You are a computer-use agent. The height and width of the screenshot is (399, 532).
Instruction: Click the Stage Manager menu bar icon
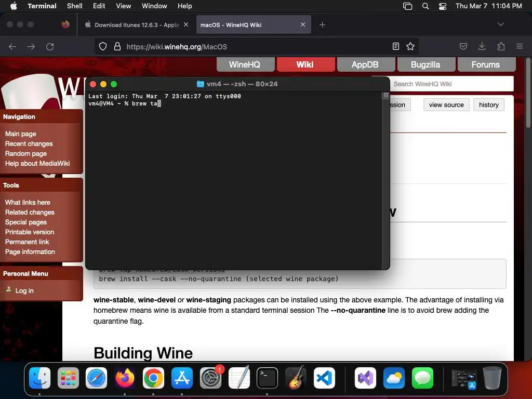click(407, 6)
